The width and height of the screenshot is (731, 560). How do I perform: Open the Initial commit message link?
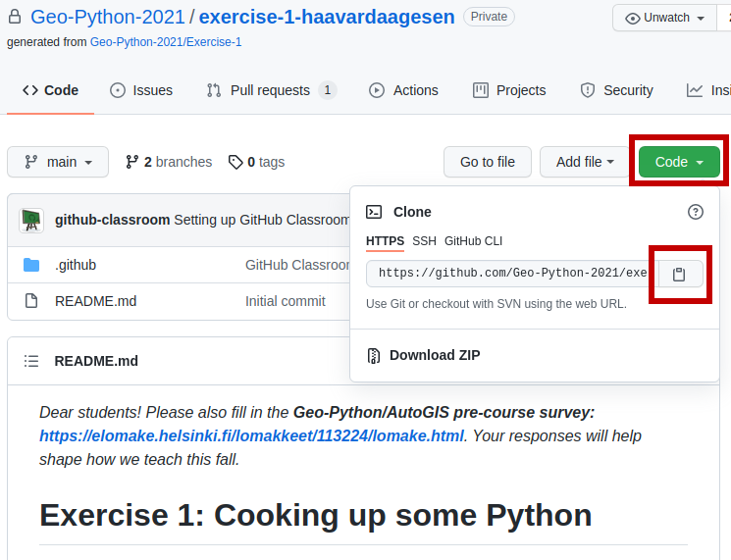286,301
